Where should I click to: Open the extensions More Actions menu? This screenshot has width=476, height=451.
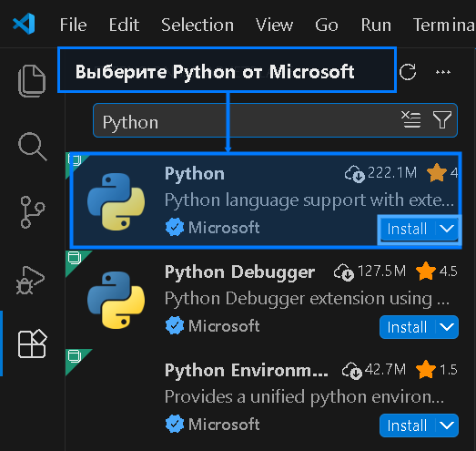point(443,72)
